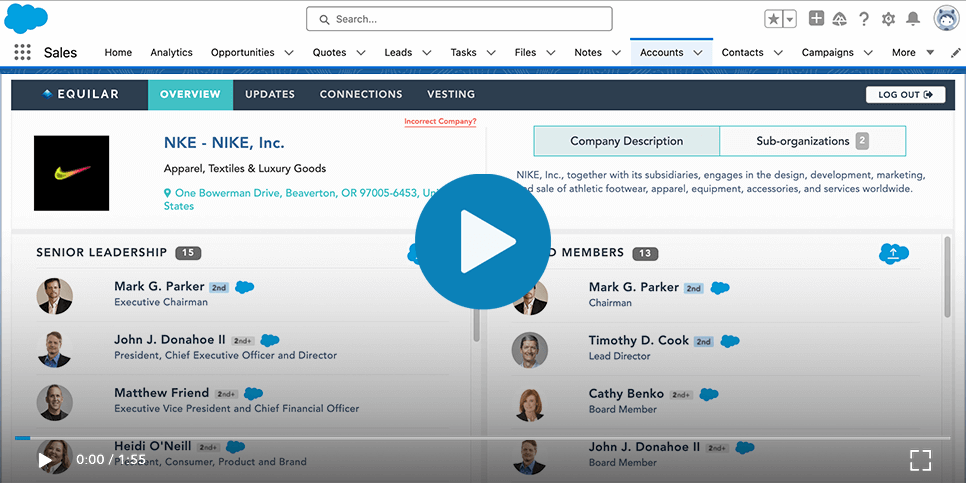This screenshot has height=483, width=966.
Task: Open the Help question mark icon
Action: [x=864, y=19]
